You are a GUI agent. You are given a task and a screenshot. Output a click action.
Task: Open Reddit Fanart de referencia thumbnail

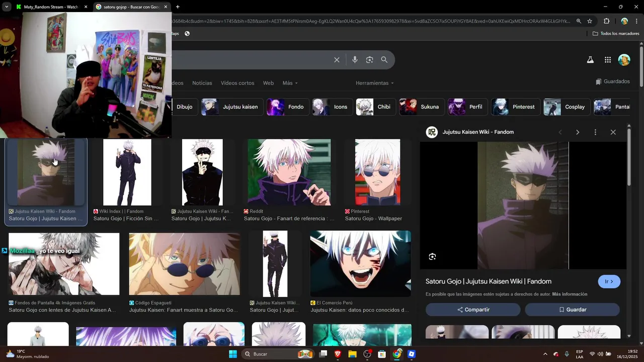pos(289,172)
